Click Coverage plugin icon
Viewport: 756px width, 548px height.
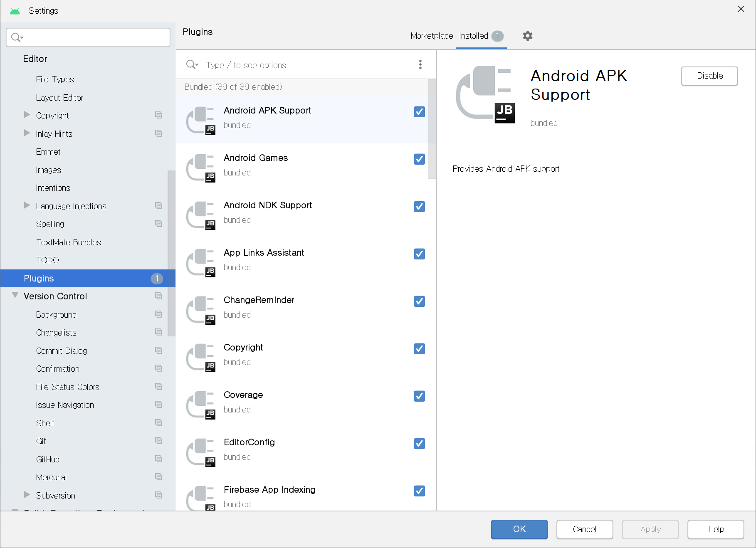click(x=201, y=405)
